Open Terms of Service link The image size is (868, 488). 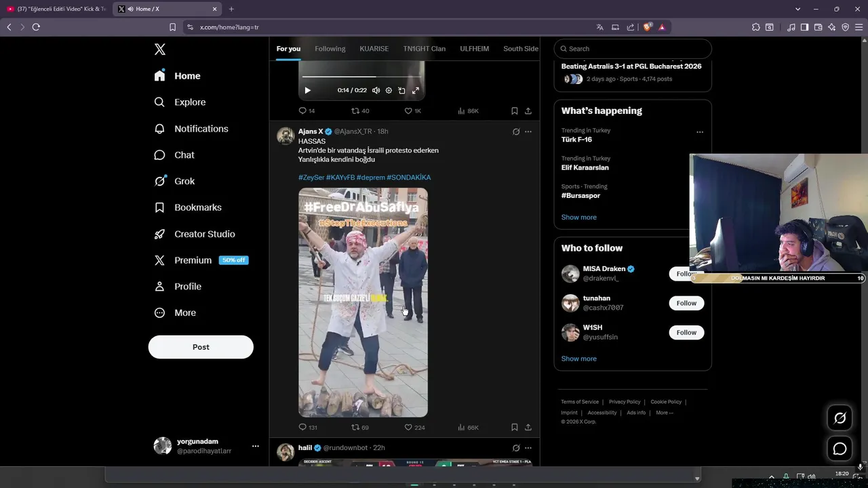tap(580, 402)
